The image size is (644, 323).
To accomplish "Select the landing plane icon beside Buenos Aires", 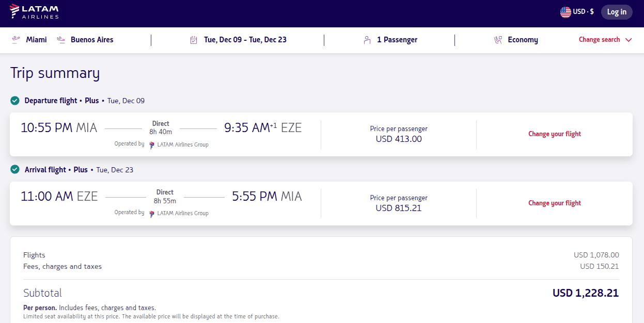I will [x=60, y=39].
